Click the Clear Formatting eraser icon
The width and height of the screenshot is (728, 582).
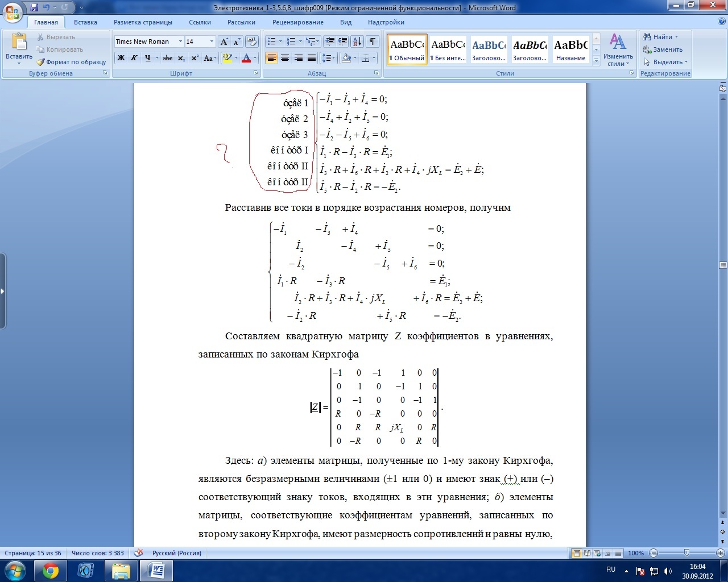pyautogui.click(x=253, y=41)
